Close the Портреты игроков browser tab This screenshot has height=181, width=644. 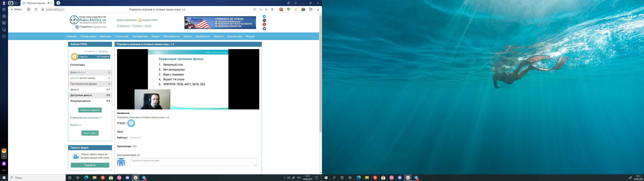pos(51,3)
